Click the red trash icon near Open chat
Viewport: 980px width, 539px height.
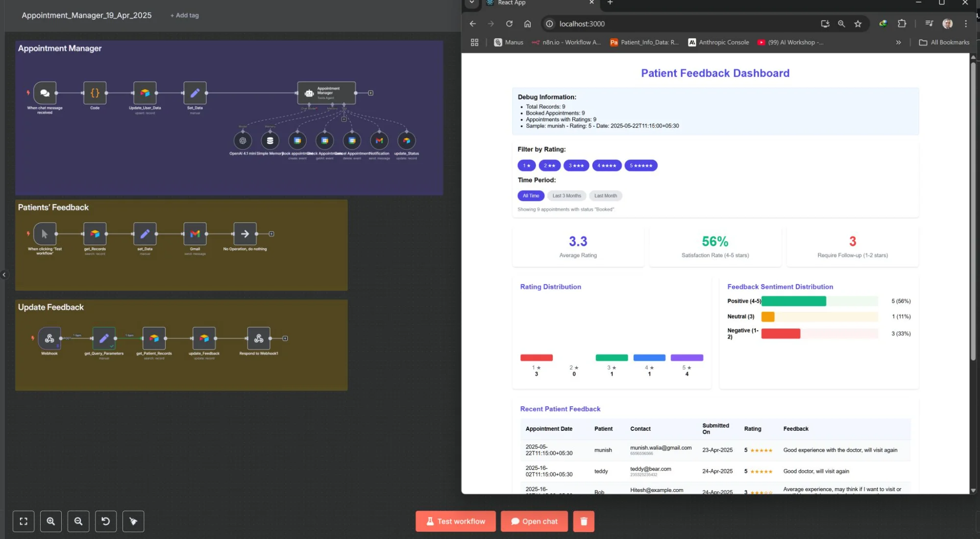pos(584,521)
